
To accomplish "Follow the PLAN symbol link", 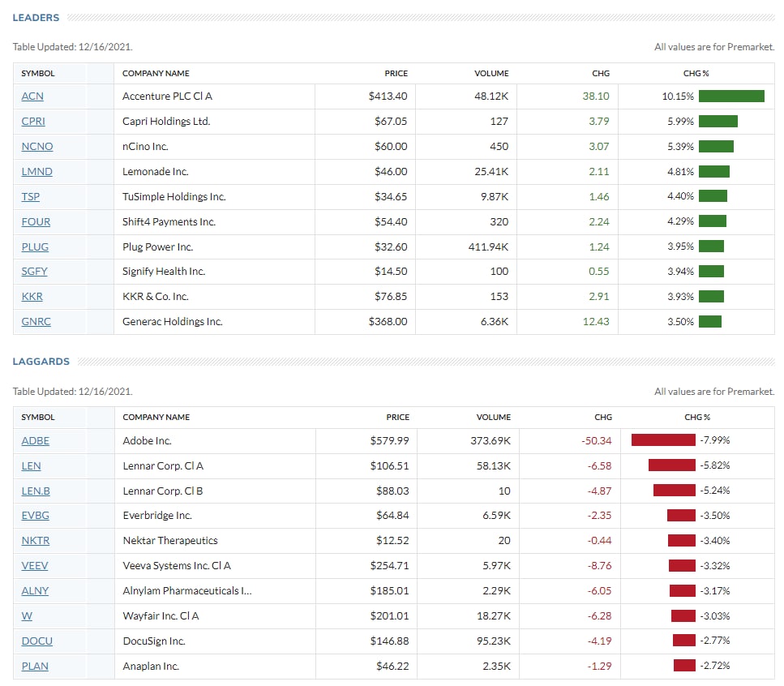I will click(35, 666).
